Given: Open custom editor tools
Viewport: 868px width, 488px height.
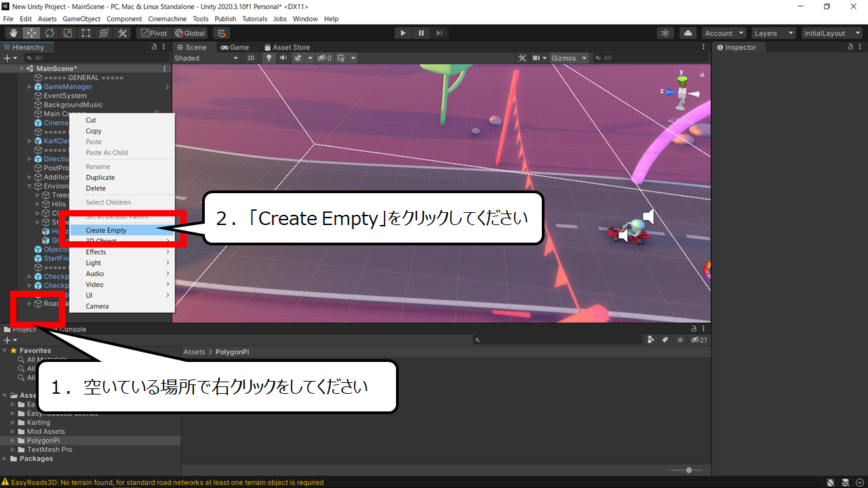Looking at the screenshot, I should pyautogui.click(x=123, y=33).
